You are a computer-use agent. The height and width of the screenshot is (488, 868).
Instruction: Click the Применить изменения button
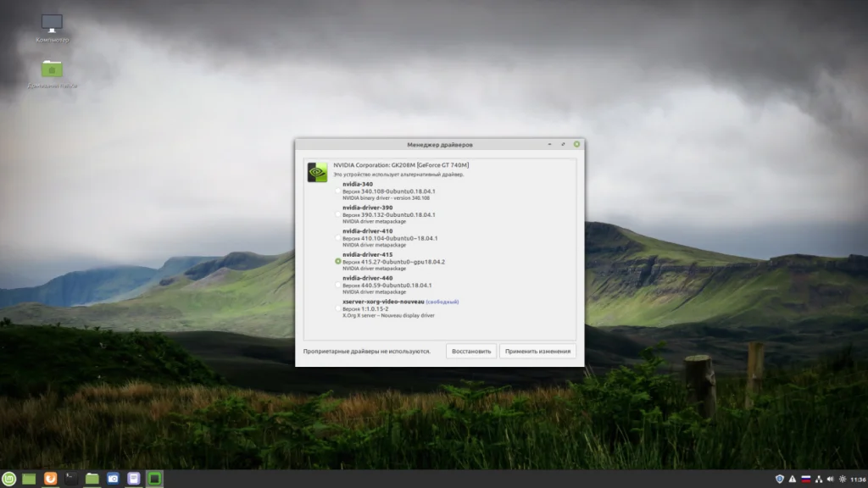(537, 352)
